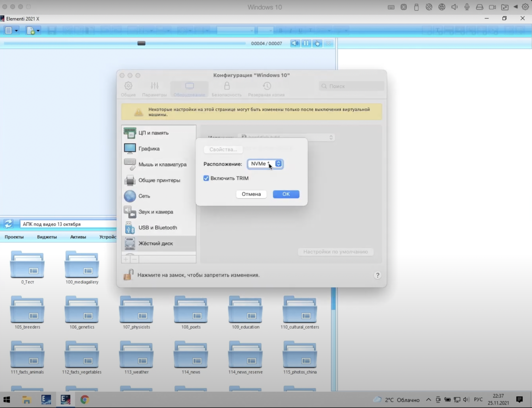Select the 100_mediagallery folder
The image size is (532, 408).
82,267
